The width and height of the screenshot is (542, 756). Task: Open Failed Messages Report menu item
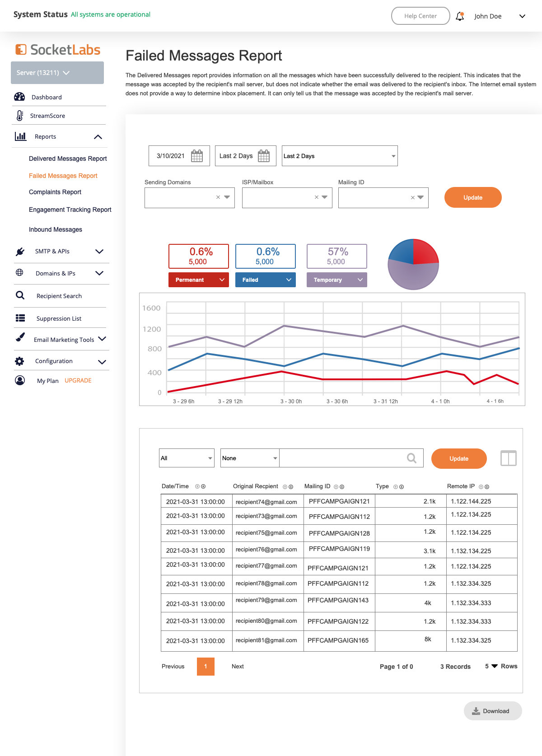[x=63, y=176]
